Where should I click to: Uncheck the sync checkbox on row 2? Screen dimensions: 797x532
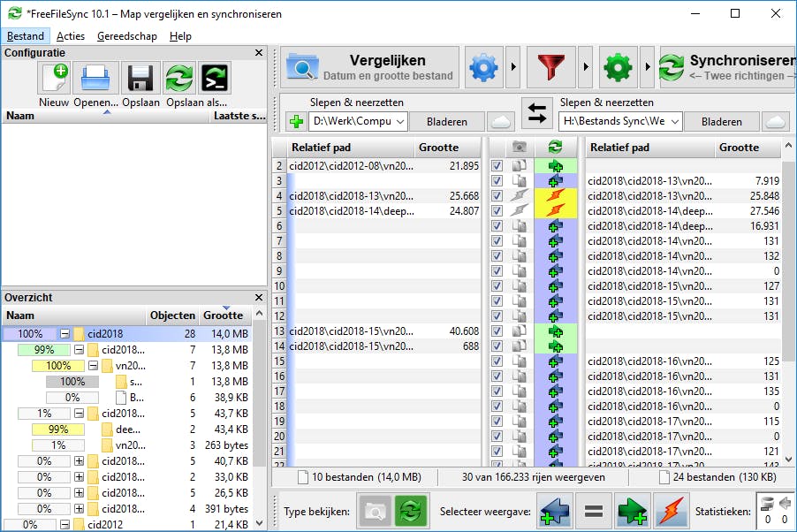click(x=497, y=165)
